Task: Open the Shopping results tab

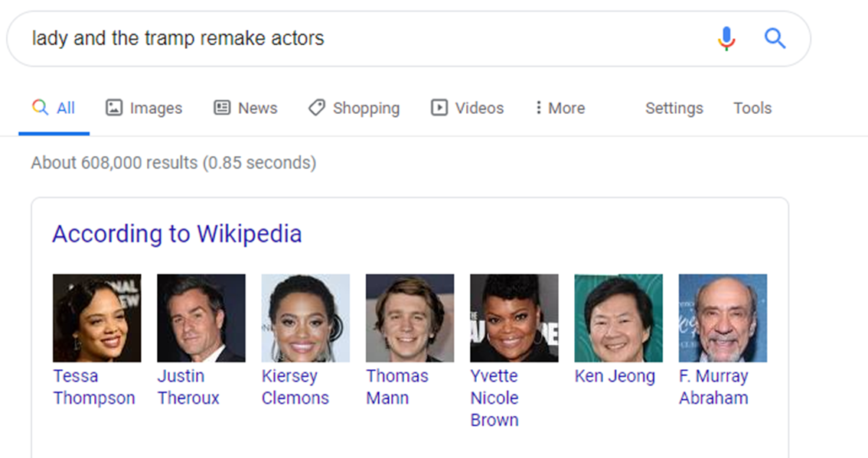Action: click(x=354, y=108)
